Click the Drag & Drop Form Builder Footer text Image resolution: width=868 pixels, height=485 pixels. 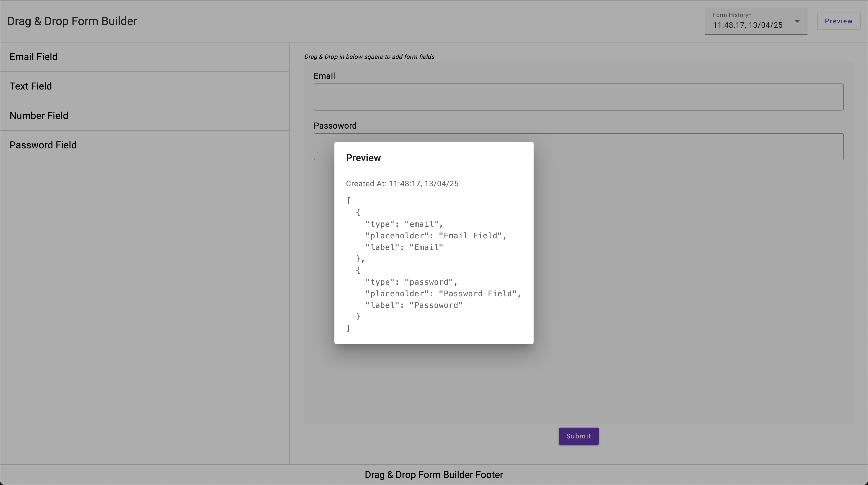[x=434, y=475]
